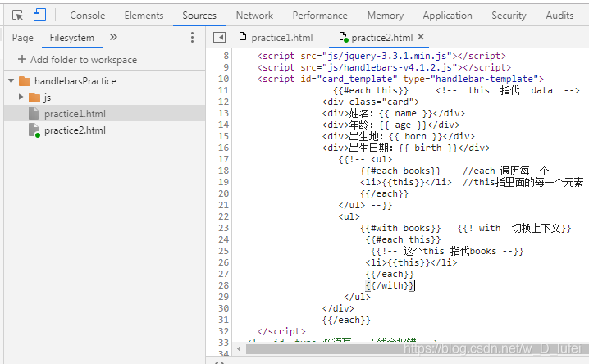589x364 pixels.
Task: Close the practice2.html editor tab
Action: [421, 36]
